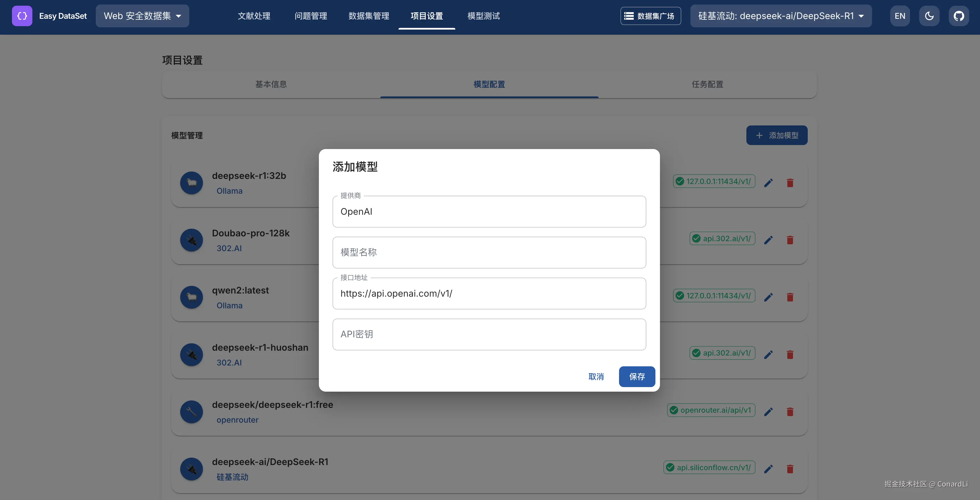
Task: Focus the 模型名称 input field
Action: click(489, 253)
